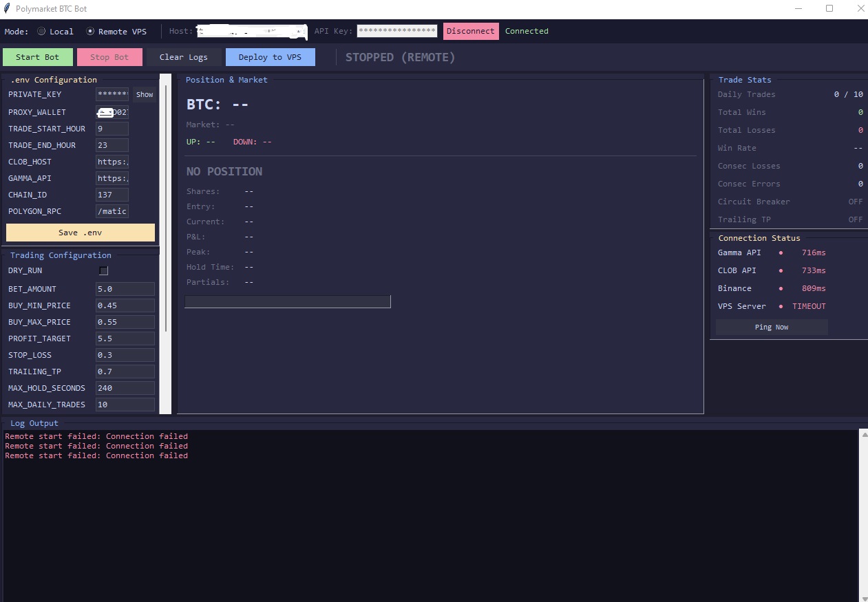Click the Log Output scrollbar up arrow
Viewport: 868px width, 602px height.
click(864, 434)
